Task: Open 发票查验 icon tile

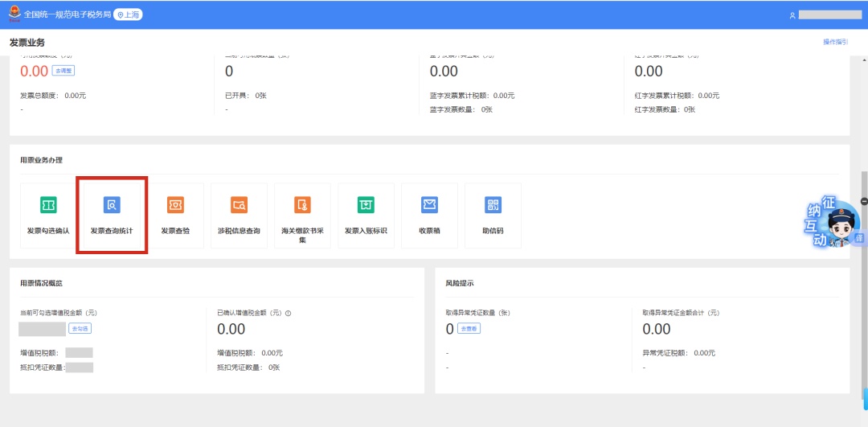Action: [x=175, y=206]
